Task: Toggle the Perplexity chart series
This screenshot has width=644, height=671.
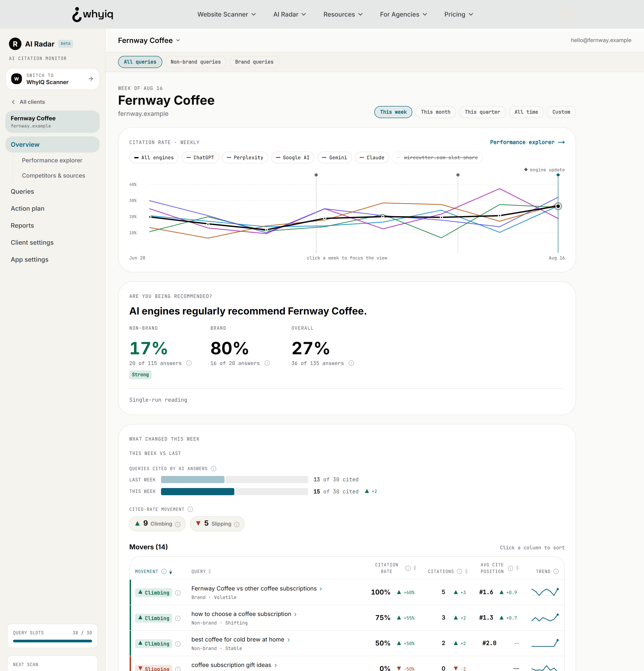Action: click(x=245, y=157)
